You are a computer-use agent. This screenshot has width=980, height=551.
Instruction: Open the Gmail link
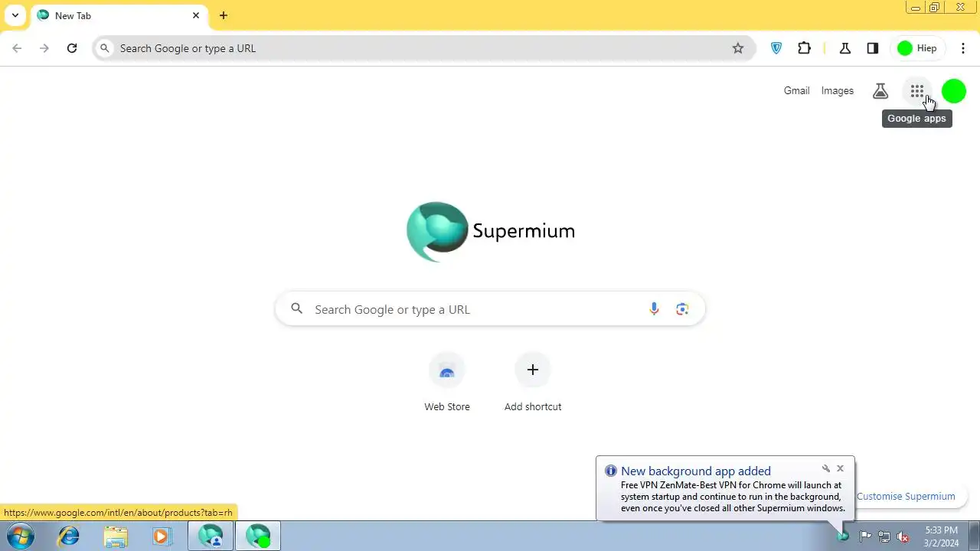tap(796, 90)
